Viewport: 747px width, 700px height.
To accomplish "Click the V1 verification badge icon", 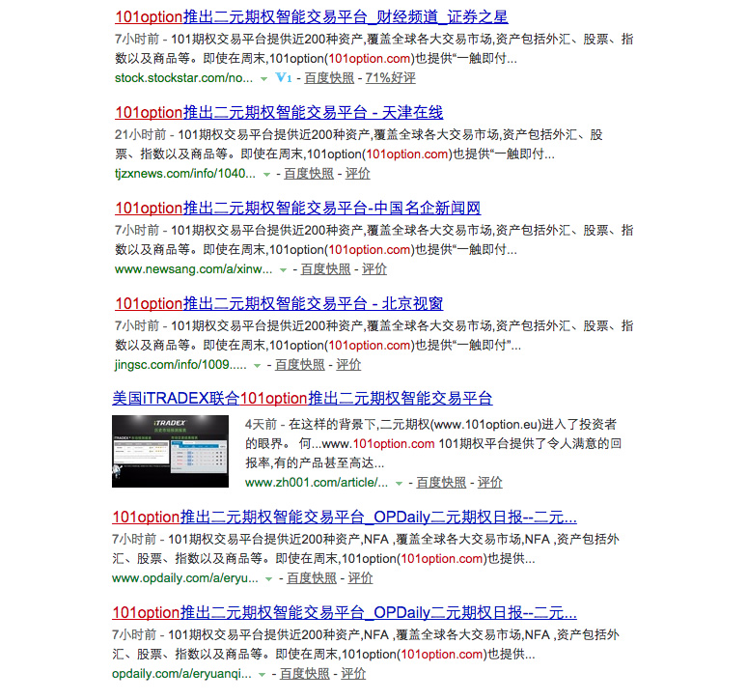I will (284, 77).
